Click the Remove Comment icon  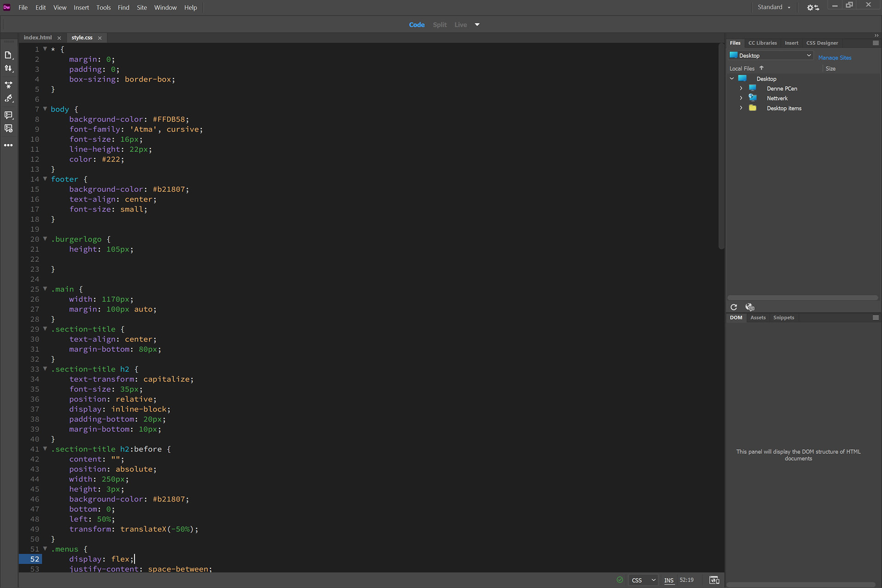[x=8, y=129]
